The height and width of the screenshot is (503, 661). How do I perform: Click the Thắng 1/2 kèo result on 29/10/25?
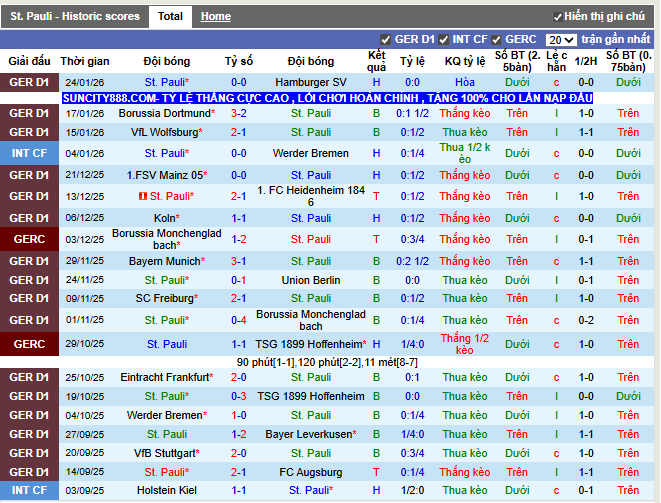[x=465, y=344]
